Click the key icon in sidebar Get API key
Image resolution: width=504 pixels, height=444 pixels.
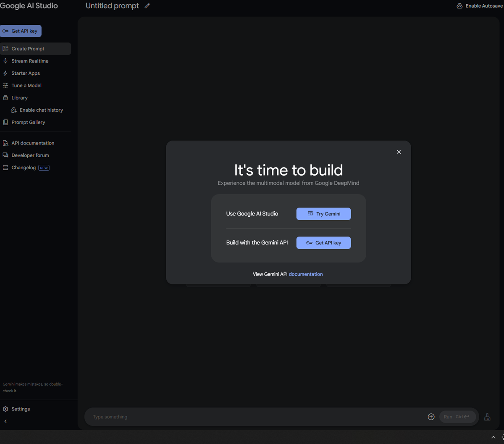pyautogui.click(x=5, y=31)
